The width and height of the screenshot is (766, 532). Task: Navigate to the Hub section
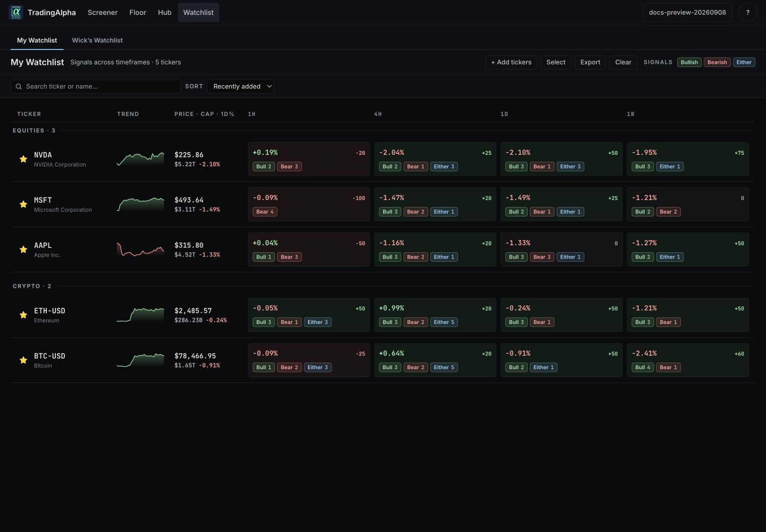pos(165,12)
